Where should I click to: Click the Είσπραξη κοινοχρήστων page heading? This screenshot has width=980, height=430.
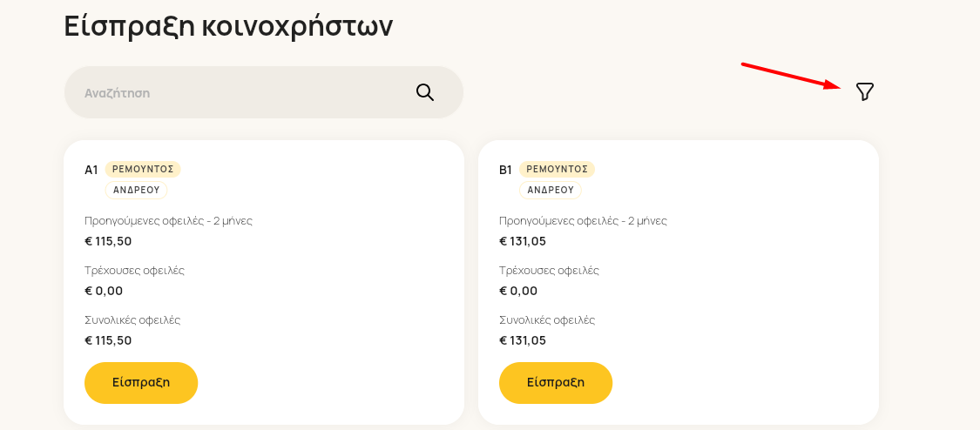click(228, 26)
